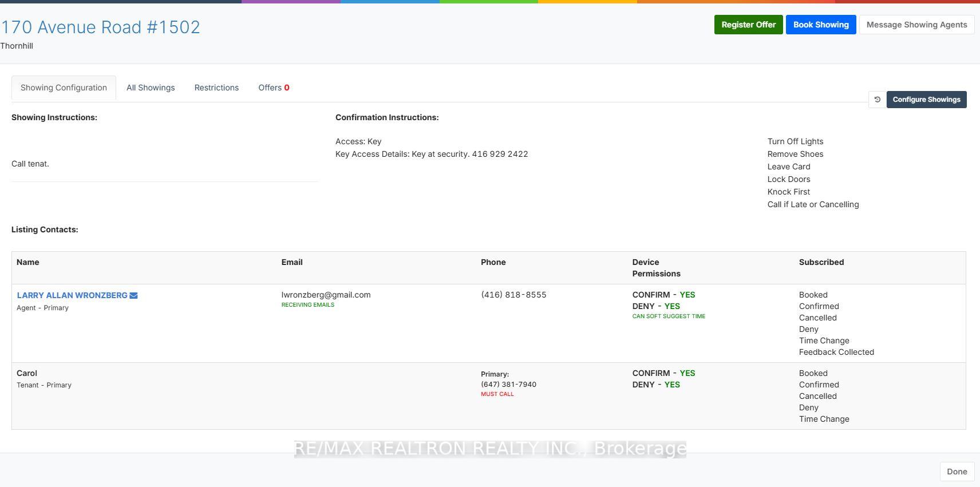Image resolution: width=980 pixels, height=487 pixels.
Task: Click the Done button
Action: pos(957,472)
